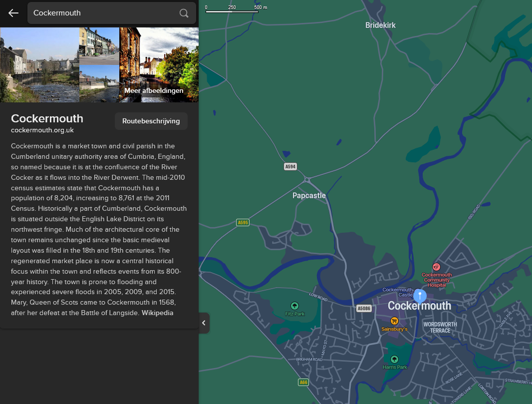Follow the Wikipedia source link
This screenshot has height=404, width=532.
coord(157,313)
